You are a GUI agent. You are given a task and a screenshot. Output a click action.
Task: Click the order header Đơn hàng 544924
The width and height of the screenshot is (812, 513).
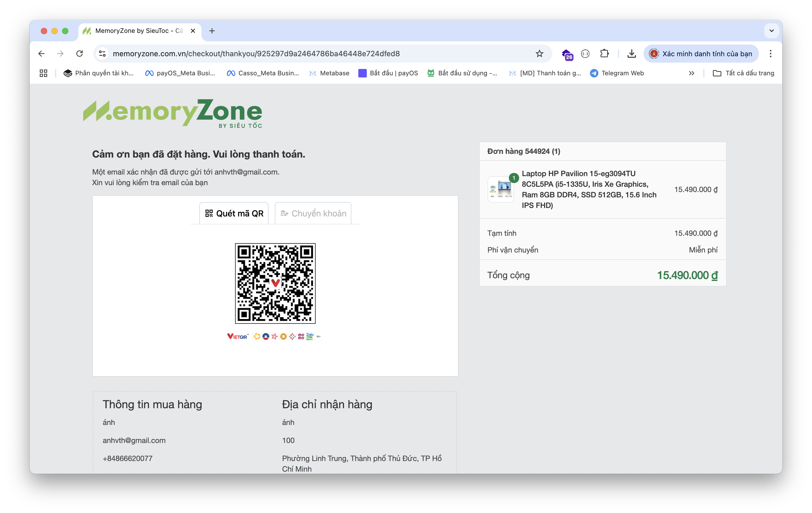coord(524,151)
